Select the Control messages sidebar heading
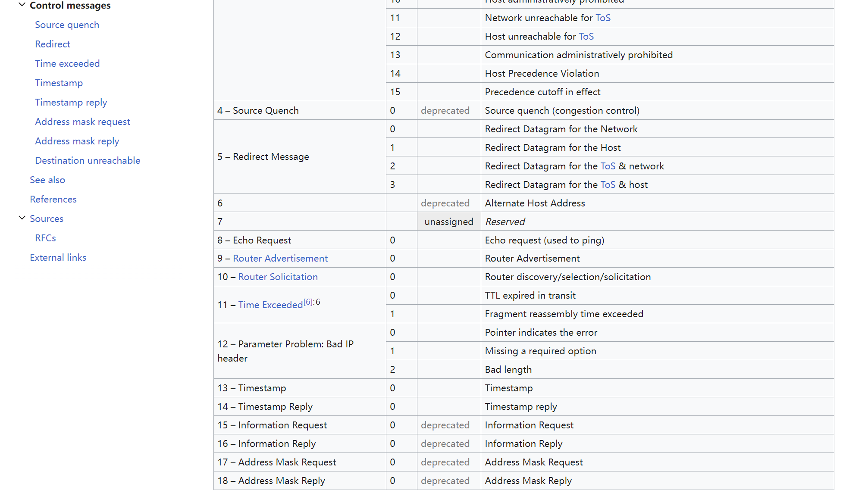The image size is (868, 490). click(x=70, y=5)
